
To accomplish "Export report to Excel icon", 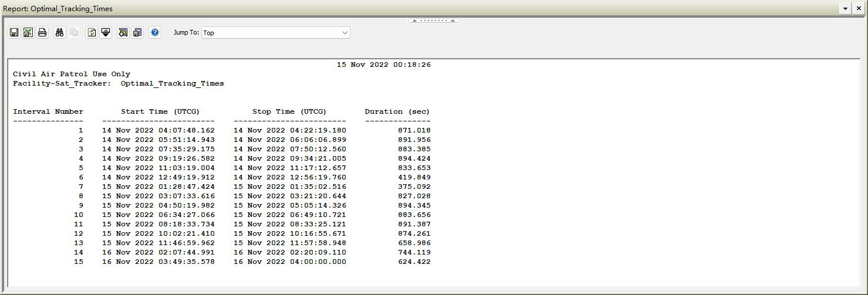I will [28, 33].
